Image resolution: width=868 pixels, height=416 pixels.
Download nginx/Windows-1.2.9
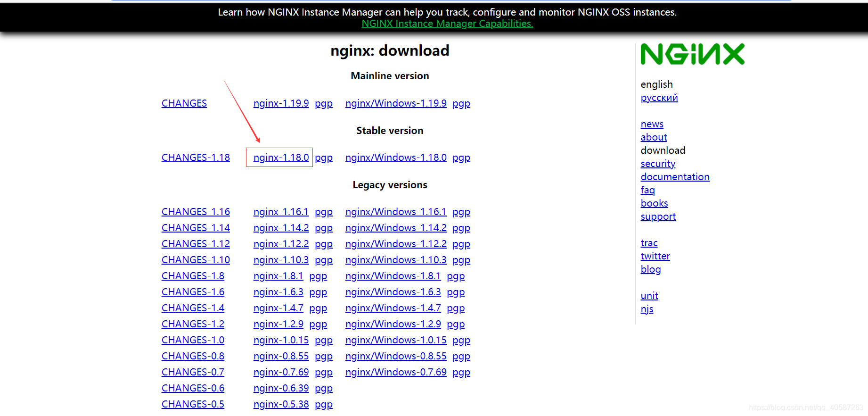[x=393, y=324]
